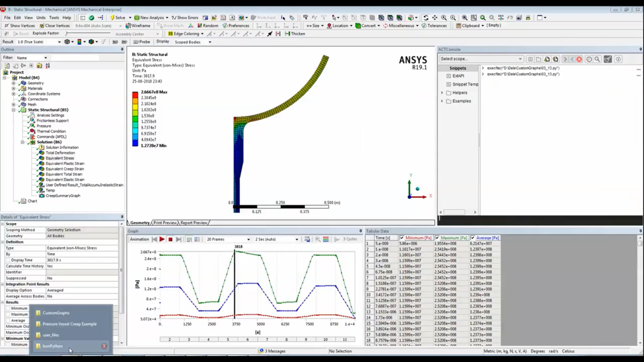Open the Pressure Vessel Creep Example folder
644x362 pixels.
70,324
